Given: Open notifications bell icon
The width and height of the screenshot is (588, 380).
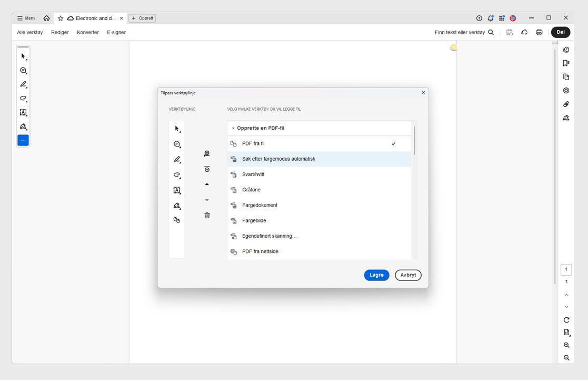Looking at the screenshot, I should coord(490,18).
